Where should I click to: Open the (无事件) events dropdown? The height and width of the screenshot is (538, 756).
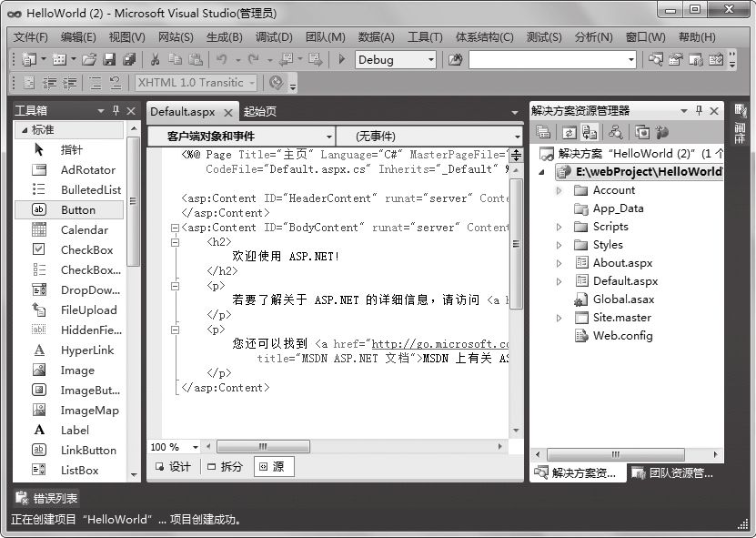tap(517, 137)
